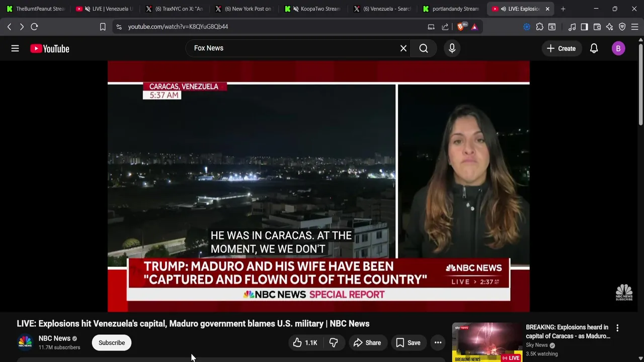
Task: Click the NBC peacock watermark
Action: 624,292
